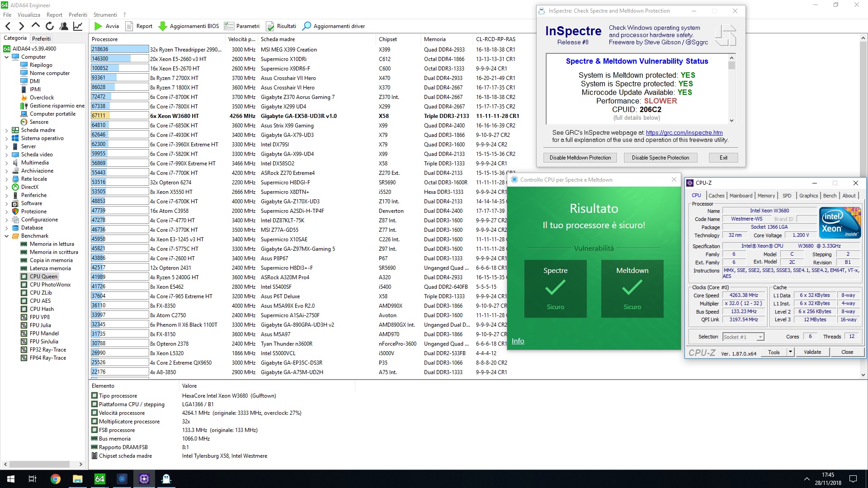Click the user profile toolbar icon
Viewport: 868px width, 488px height.
pos(64,26)
